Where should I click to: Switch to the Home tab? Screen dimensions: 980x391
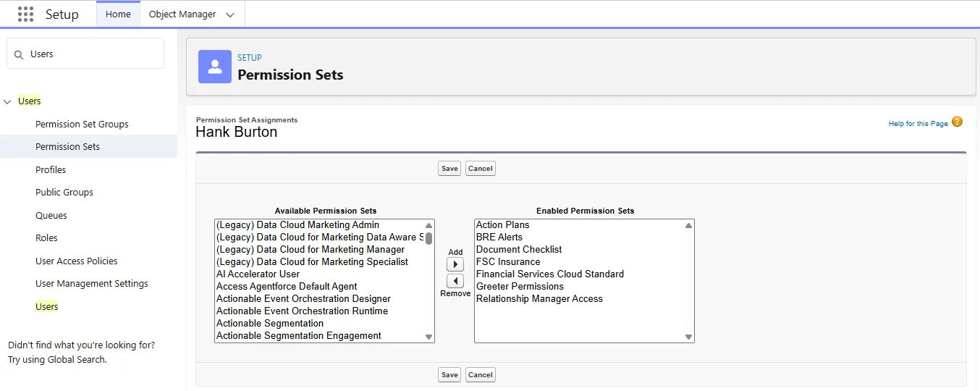[x=118, y=14]
